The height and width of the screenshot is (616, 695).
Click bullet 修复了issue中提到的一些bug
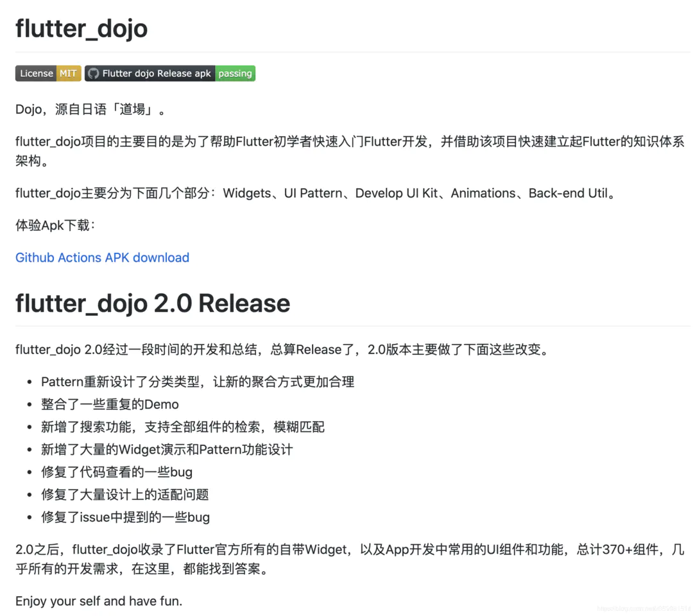click(x=125, y=517)
